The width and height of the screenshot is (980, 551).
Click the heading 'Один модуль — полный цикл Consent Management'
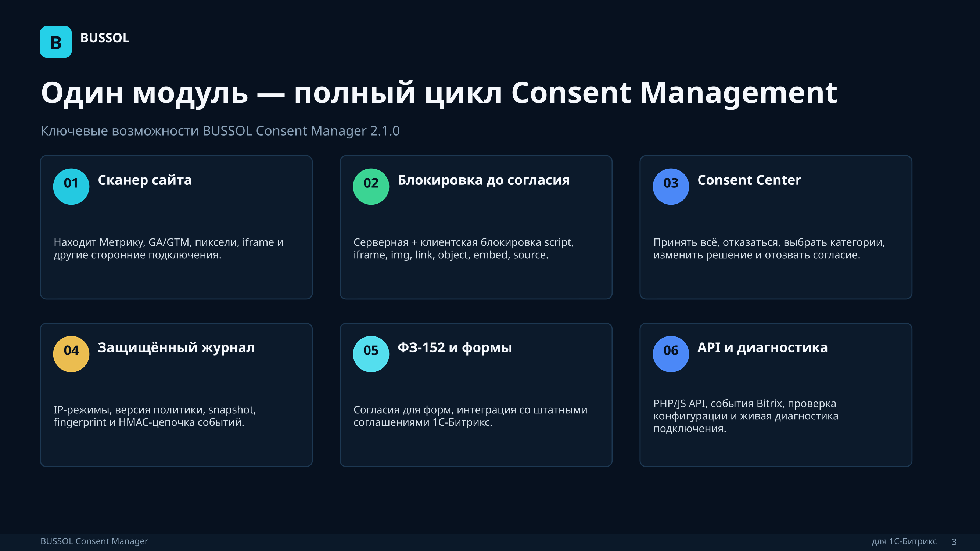click(x=439, y=93)
